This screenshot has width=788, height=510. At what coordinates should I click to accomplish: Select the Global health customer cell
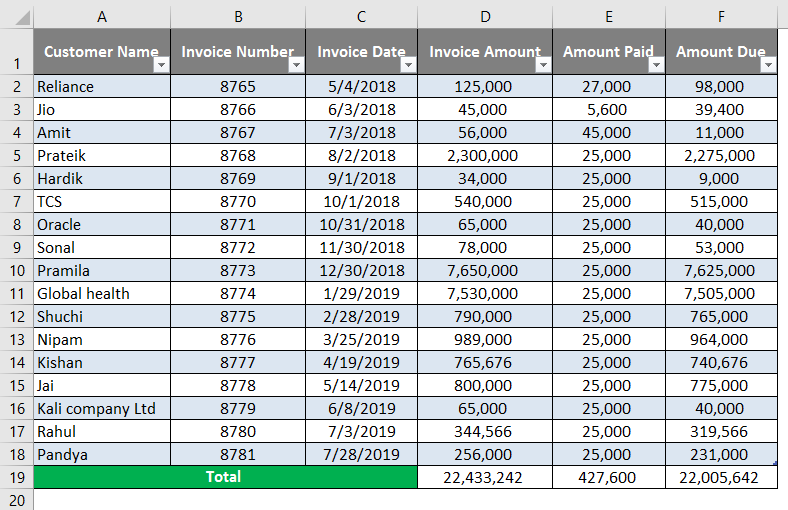(102, 294)
